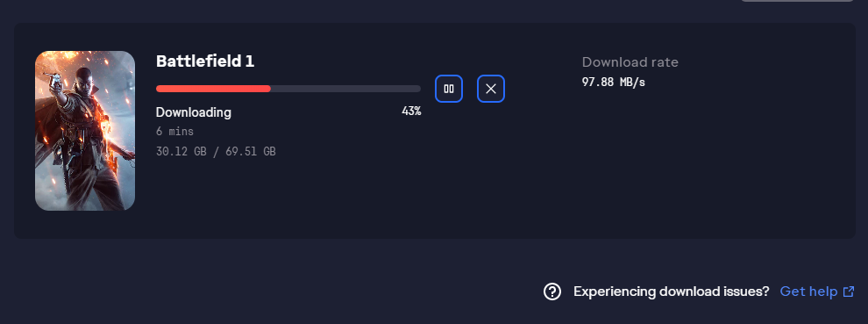This screenshot has width=868, height=324.
Task: Click the 97.88 MB/s speed value
Action: pyautogui.click(x=614, y=83)
